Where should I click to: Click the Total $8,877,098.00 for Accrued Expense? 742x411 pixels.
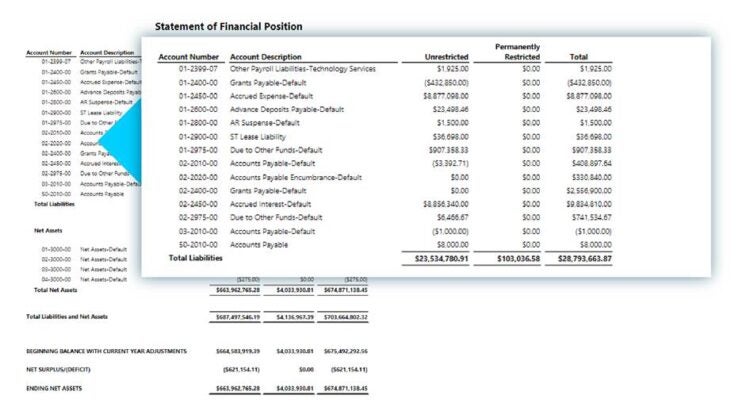point(589,96)
